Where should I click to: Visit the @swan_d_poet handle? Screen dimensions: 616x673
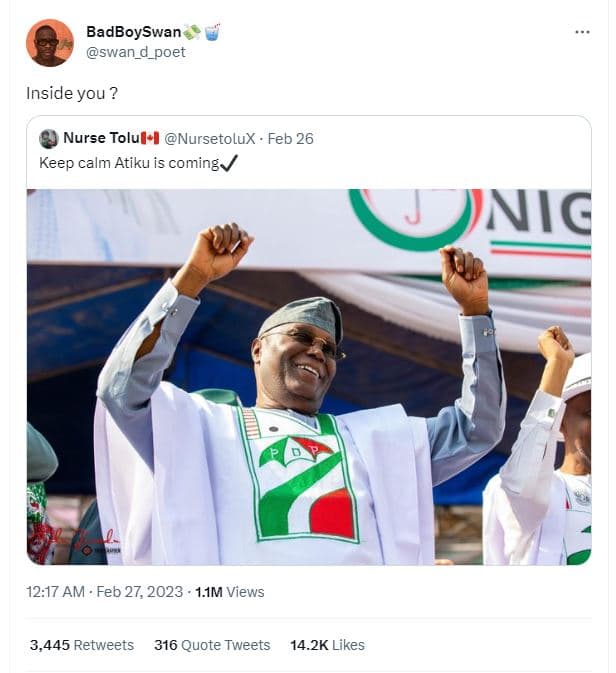pyautogui.click(x=136, y=52)
